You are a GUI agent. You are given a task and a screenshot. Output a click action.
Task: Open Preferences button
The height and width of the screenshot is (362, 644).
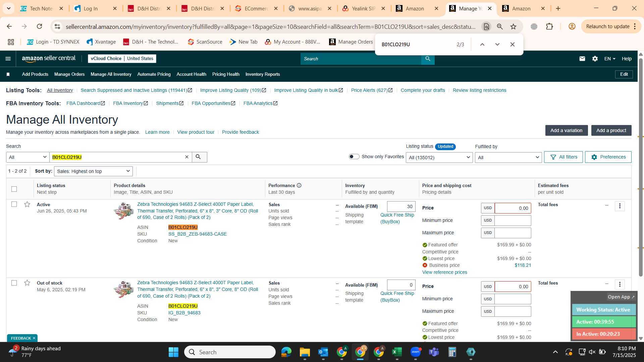(608, 157)
